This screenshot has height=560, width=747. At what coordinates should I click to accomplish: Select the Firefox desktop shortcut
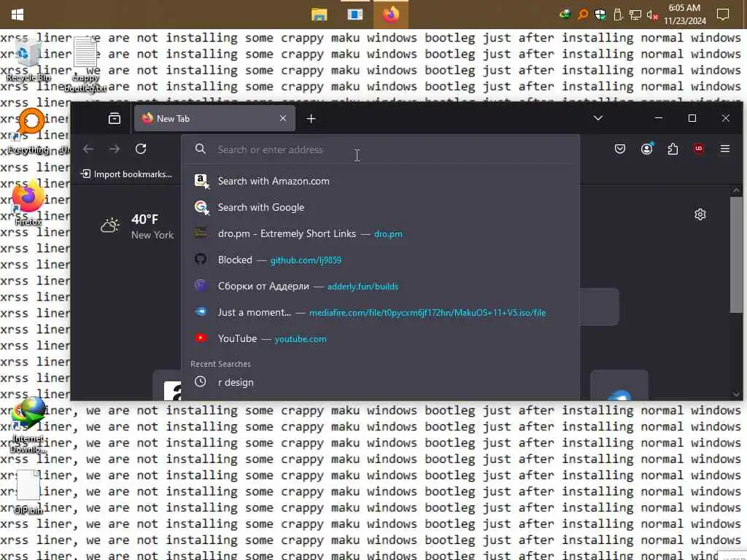[28, 203]
